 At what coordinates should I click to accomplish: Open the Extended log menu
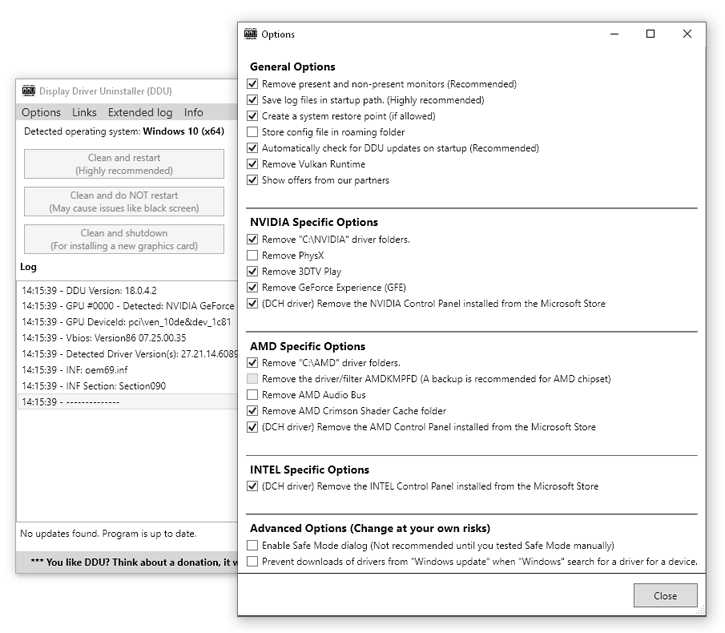[140, 112]
